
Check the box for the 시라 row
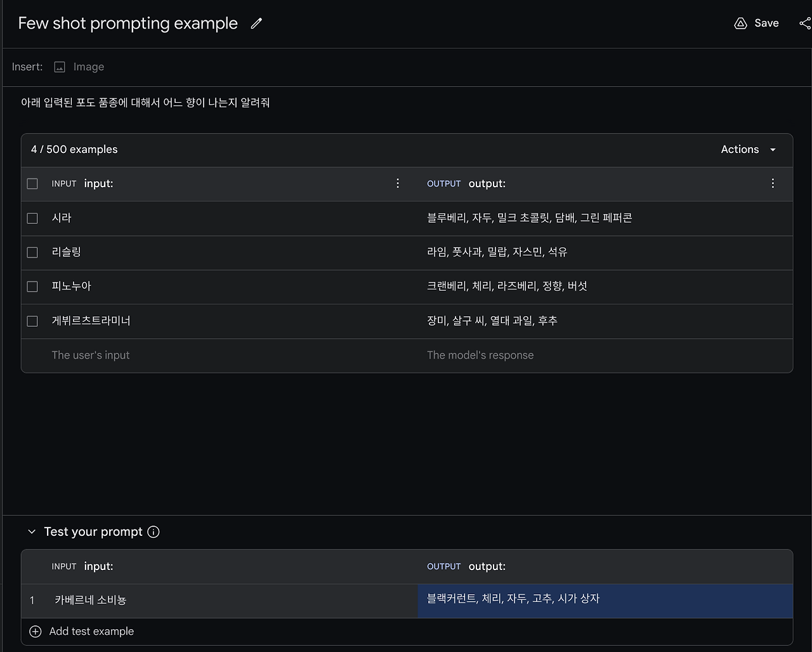point(32,218)
